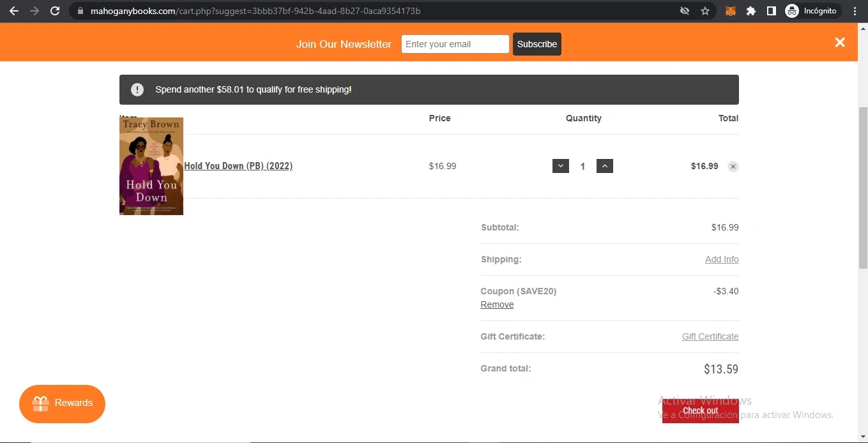
Task: Click the browser forward arrow
Action: [x=34, y=11]
